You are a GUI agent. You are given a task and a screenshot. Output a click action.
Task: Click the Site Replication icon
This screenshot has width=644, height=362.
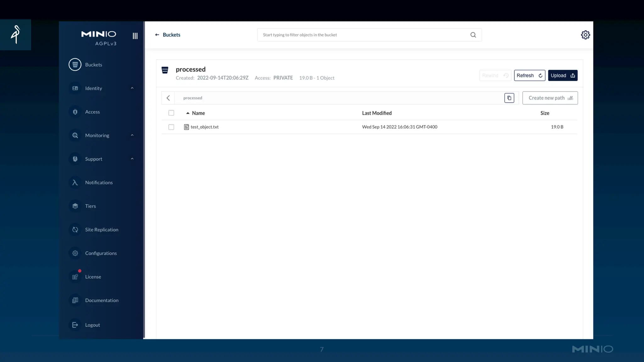pos(75,230)
